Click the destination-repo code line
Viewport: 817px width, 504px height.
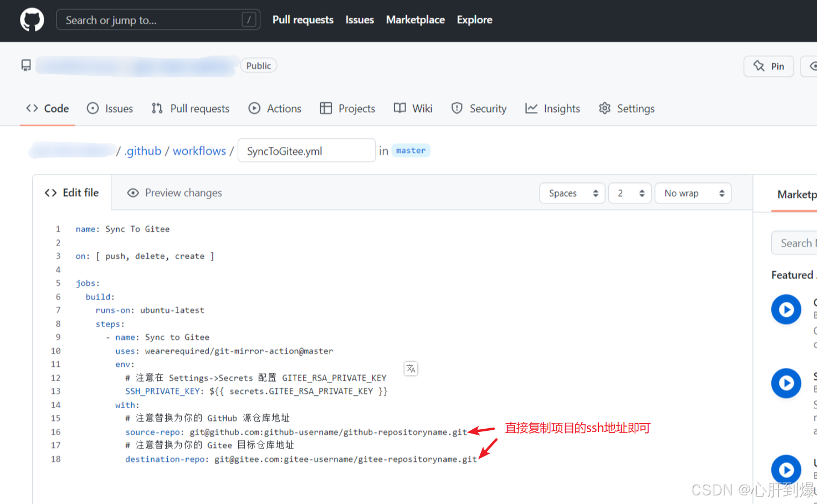tap(301, 459)
